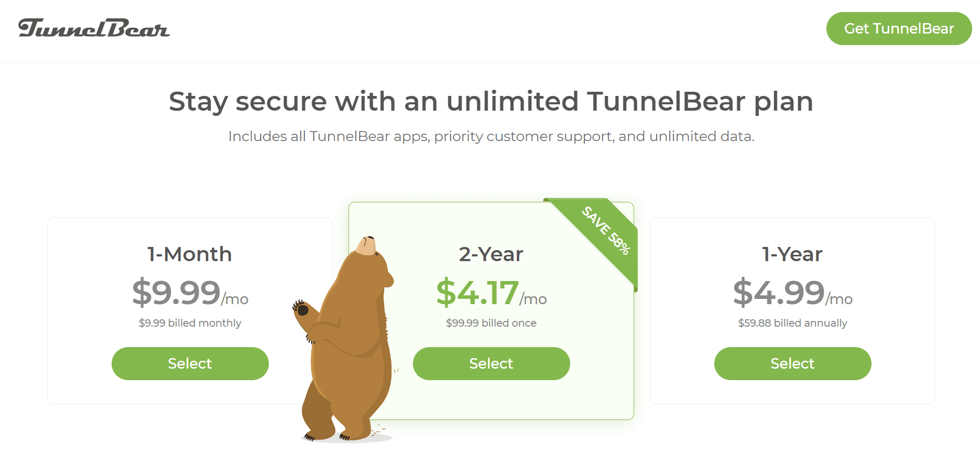This screenshot has width=980, height=463.
Task: Select the 1-Month plan button
Action: 190,363
